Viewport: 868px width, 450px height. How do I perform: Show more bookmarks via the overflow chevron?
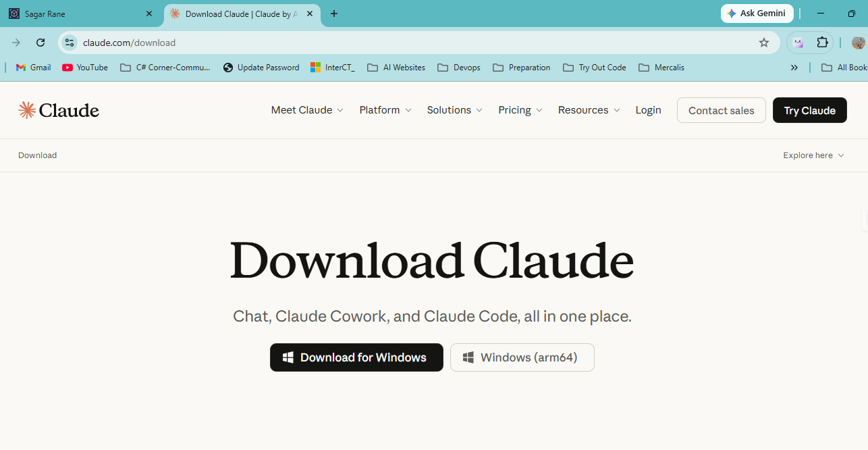(x=794, y=68)
